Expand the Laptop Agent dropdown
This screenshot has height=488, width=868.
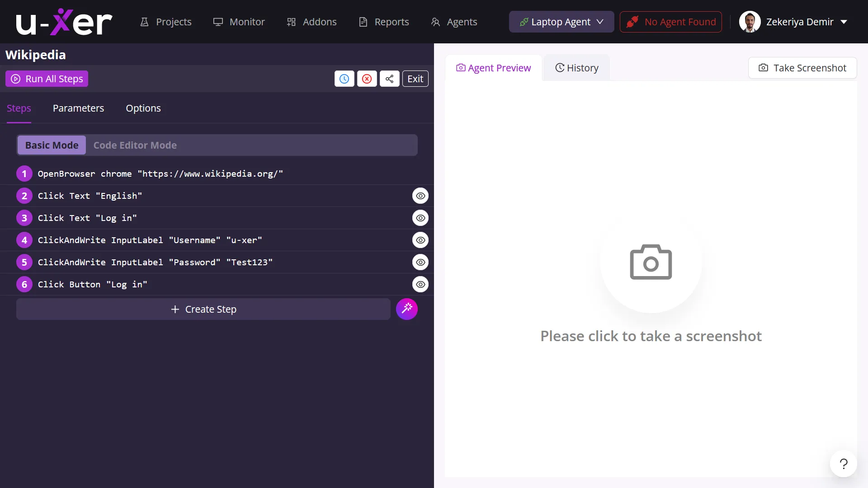[561, 22]
